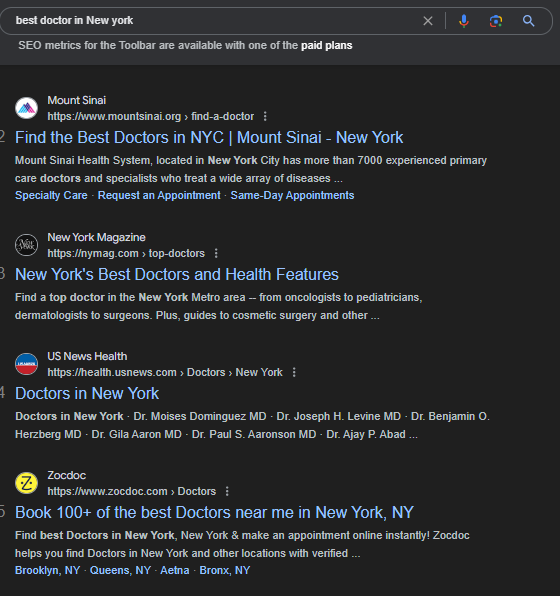Viewport: 560px width, 596px height.
Task: Open Request an Appointment sitelink
Action: pos(159,195)
